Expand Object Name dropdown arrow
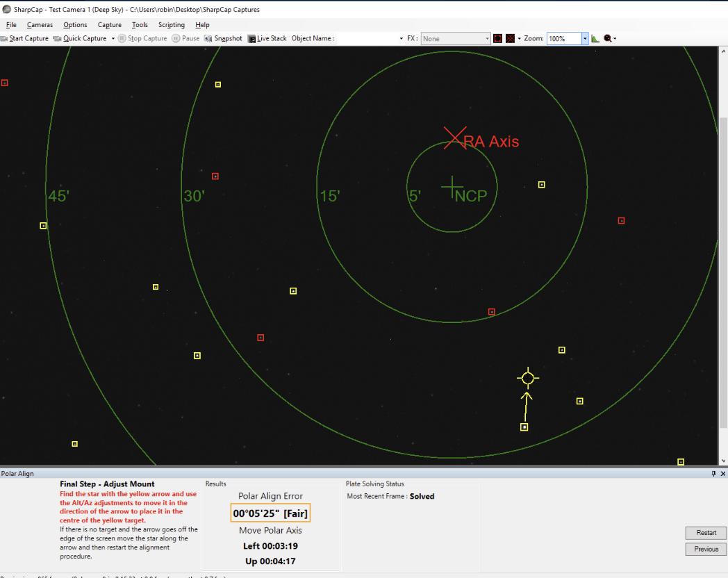 point(401,38)
